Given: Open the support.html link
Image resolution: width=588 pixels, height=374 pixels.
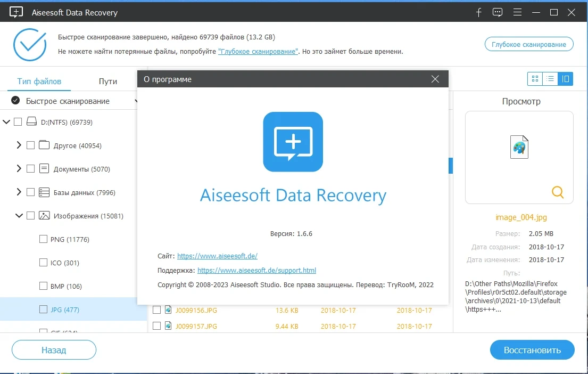Looking at the screenshot, I should (x=256, y=270).
